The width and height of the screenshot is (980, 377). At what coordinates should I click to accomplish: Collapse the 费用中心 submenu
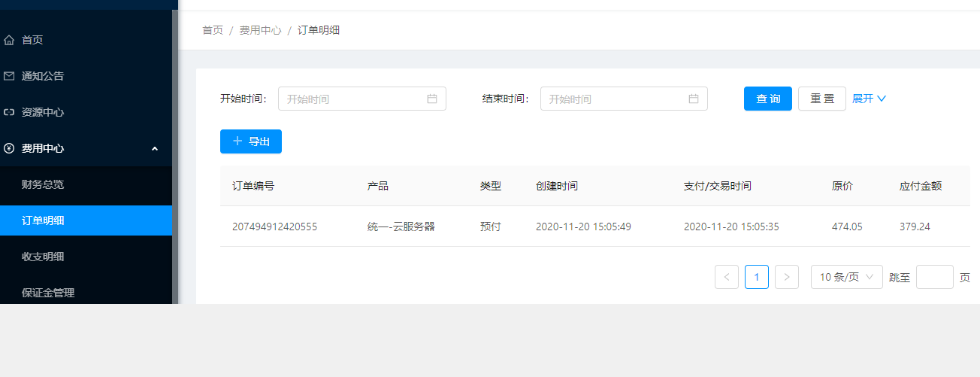coord(155,148)
